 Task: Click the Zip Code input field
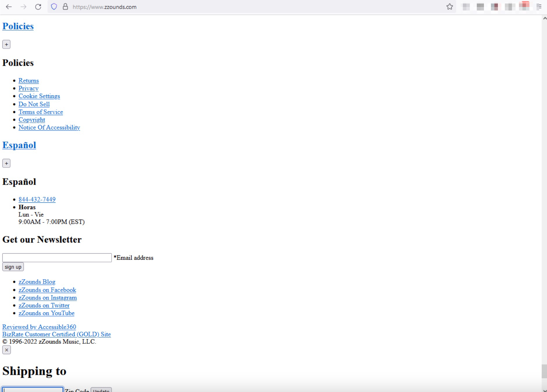(x=33, y=390)
